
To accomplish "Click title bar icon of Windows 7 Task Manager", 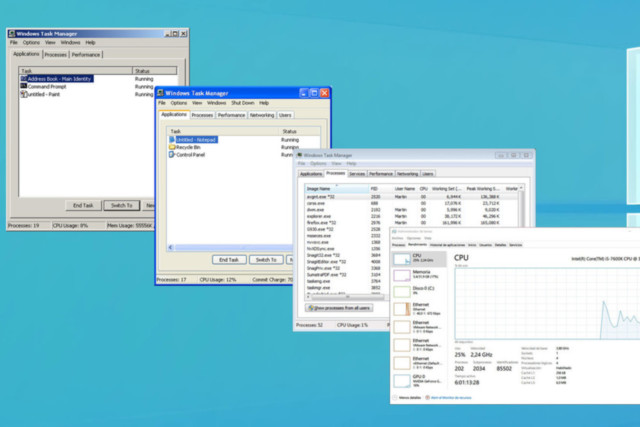I will pyautogui.click(x=300, y=155).
